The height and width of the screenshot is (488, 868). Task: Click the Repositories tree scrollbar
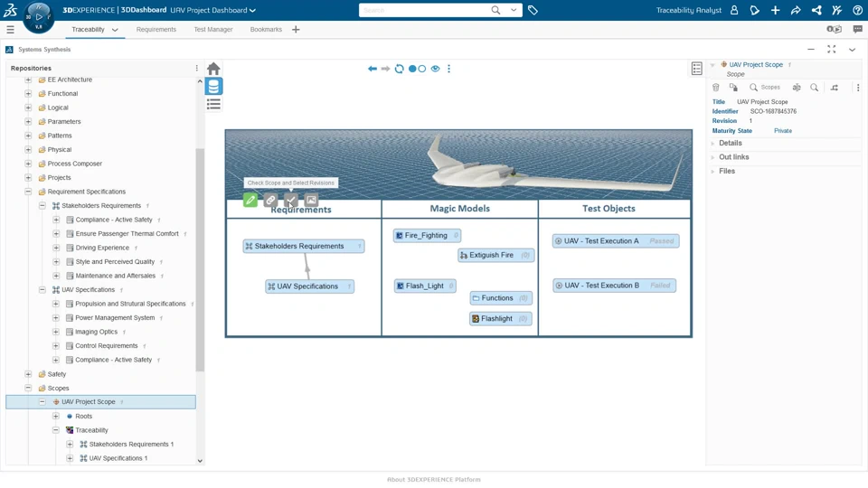(200, 260)
